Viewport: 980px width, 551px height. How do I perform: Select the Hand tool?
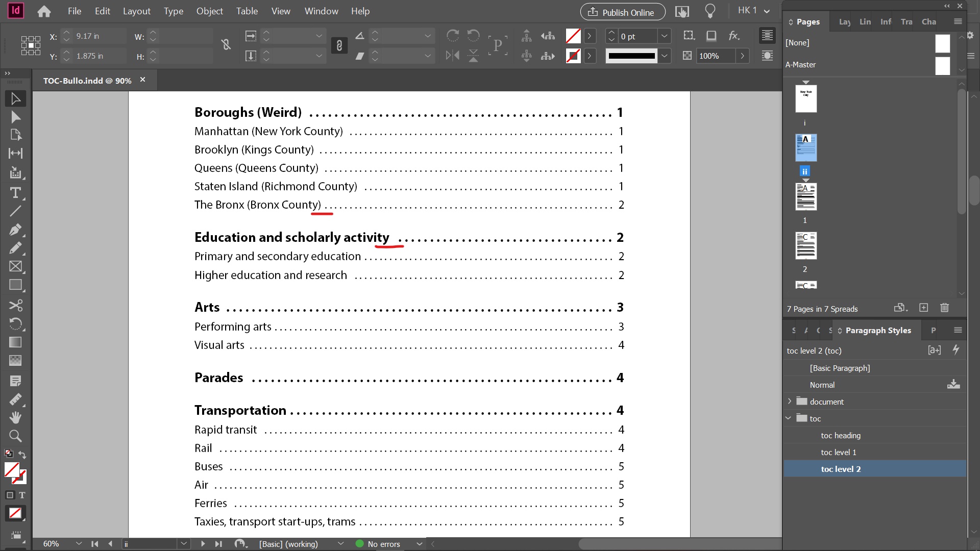[15, 417]
